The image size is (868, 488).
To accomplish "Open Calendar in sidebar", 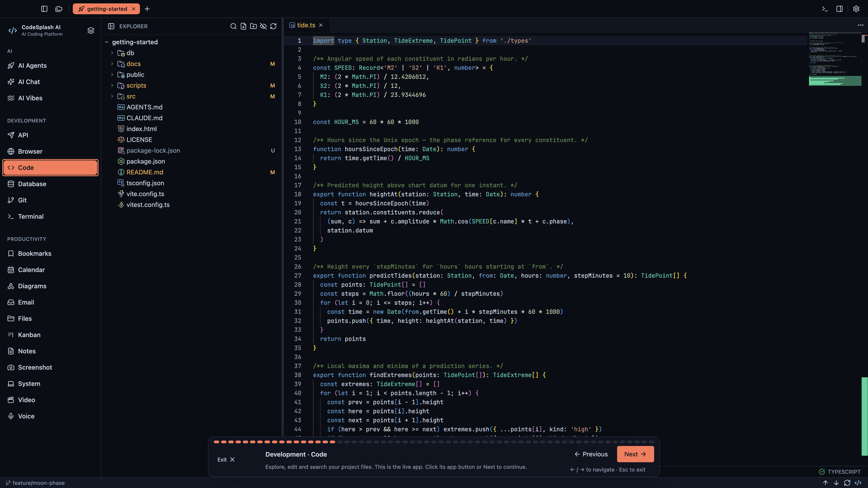I will click(x=51, y=270).
